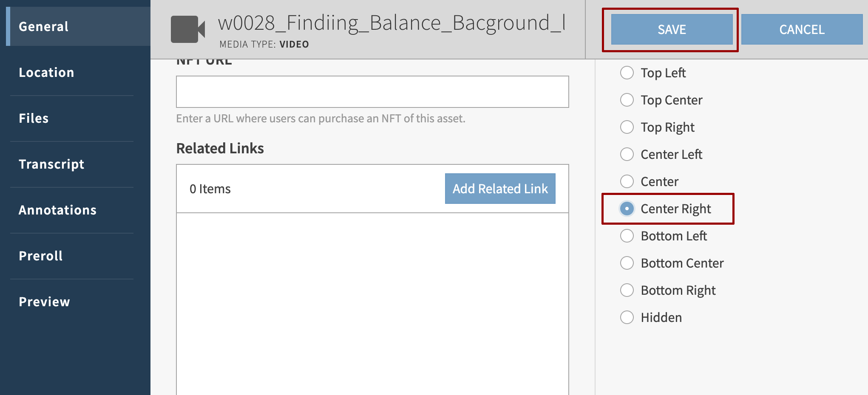Save the video asset changes
The image size is (868, 395).
[672, 29]
